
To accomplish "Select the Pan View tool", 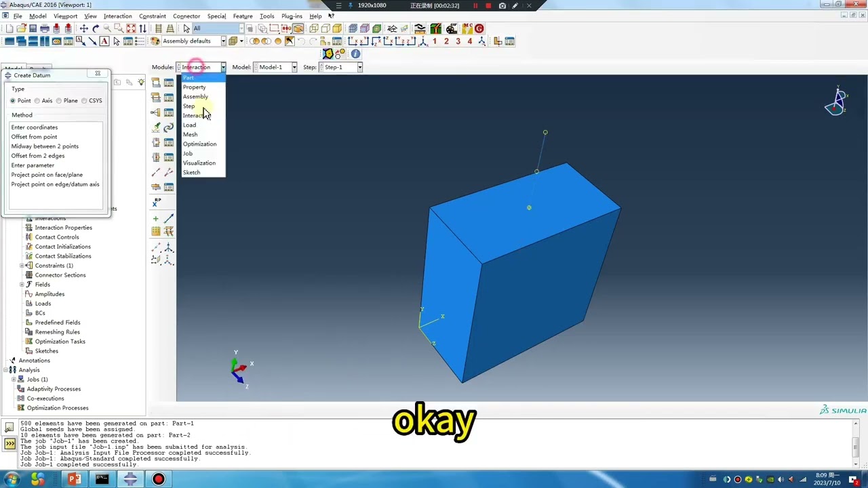I will 84,28.
